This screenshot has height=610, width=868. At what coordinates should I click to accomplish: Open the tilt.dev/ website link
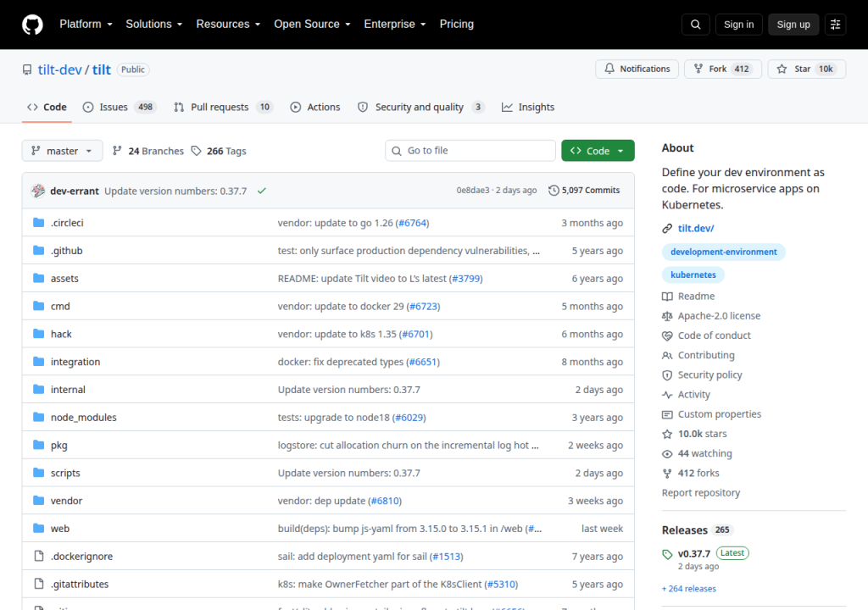[x=696, y=229]
